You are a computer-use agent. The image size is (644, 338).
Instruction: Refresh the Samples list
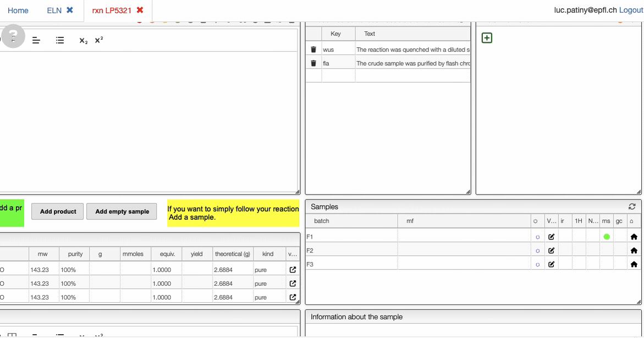pos(632,207)
